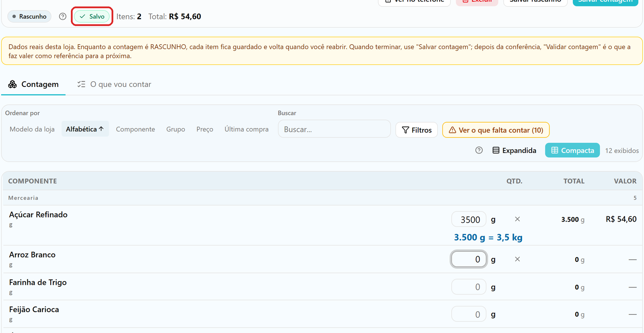
Task: Select the Açúcar Refinado item name
Action: 38,215
